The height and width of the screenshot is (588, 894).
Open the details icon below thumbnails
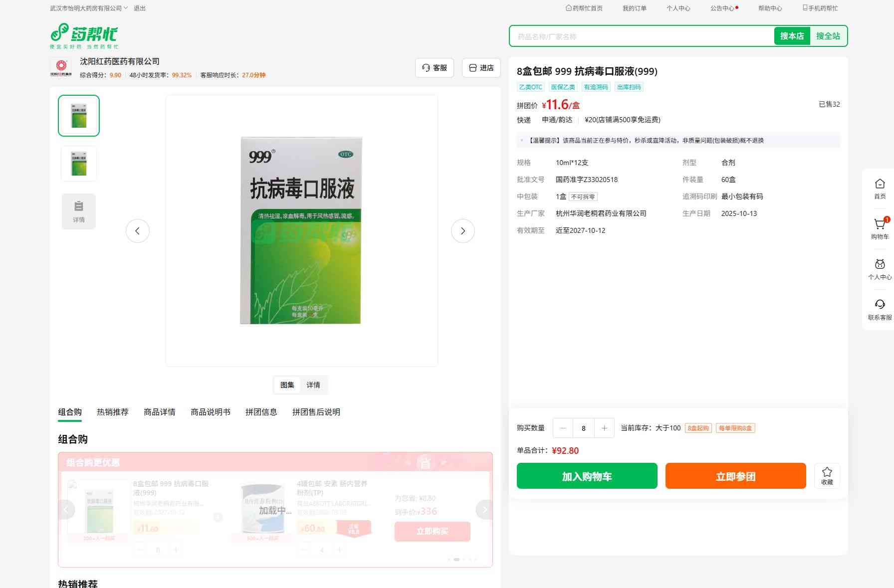(79, 211)
